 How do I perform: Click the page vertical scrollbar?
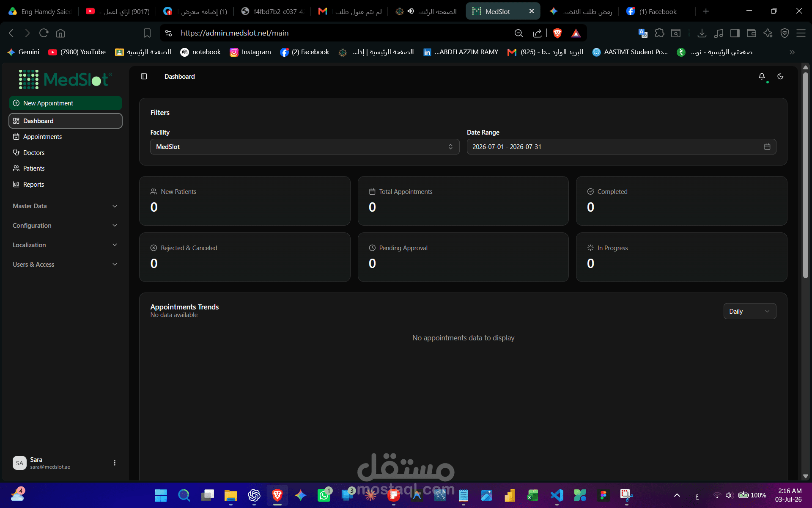point(806,174)
